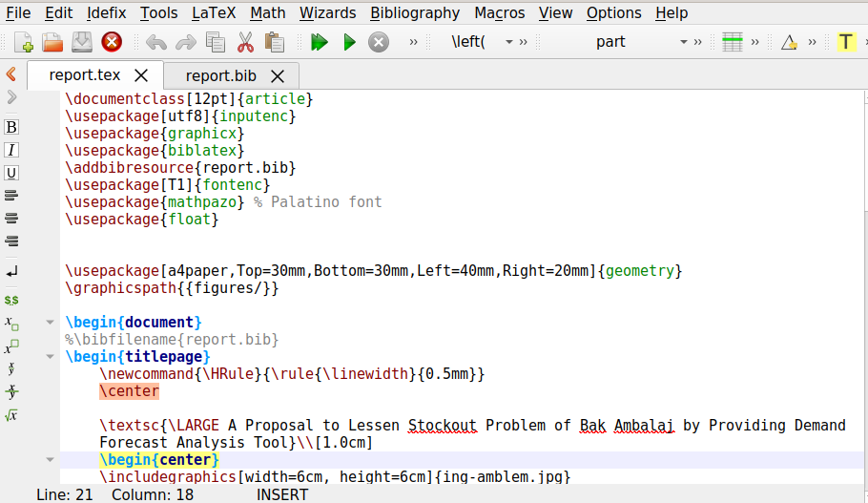The height and width of the screenshot is (503, 868).
Task: Stop compilation with the grey X button
Action: [379, 42]
